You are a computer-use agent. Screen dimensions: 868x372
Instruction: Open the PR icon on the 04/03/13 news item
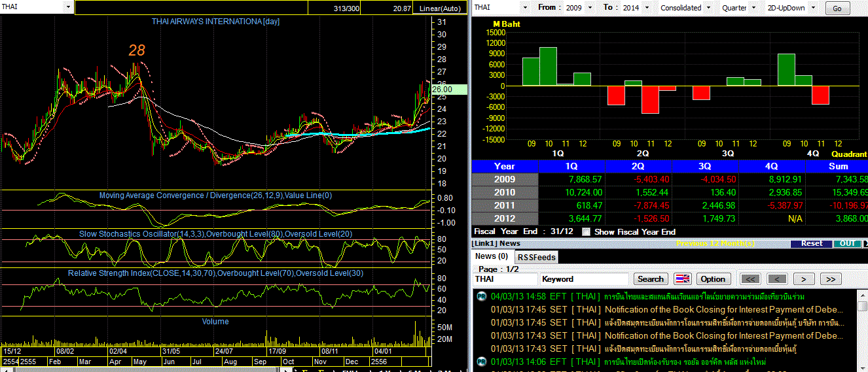pos(480,296)
